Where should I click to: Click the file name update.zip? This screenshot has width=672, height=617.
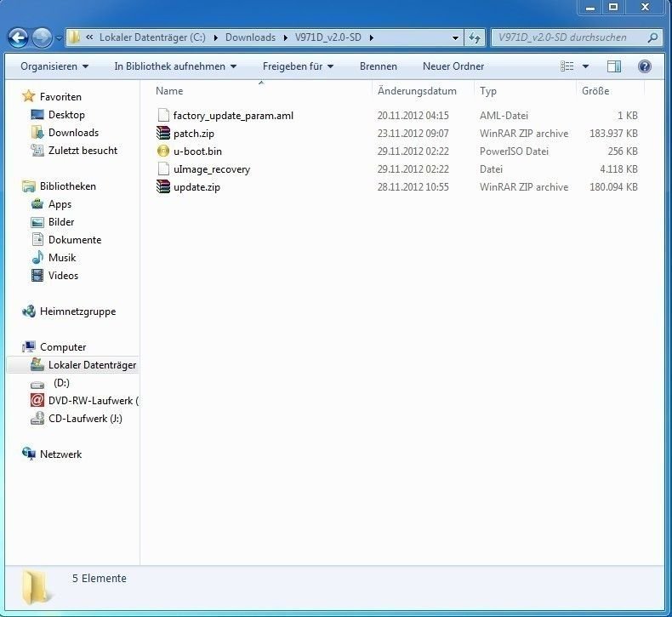[x=196, y=187]
